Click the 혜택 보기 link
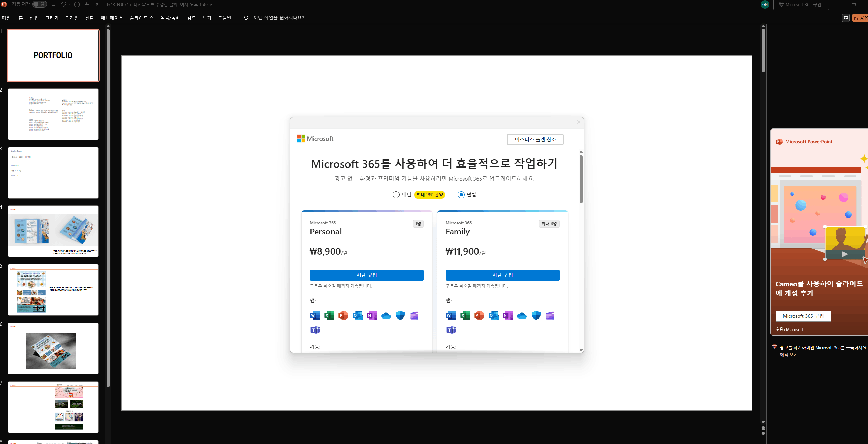The image size is (868, 444). 789,355
